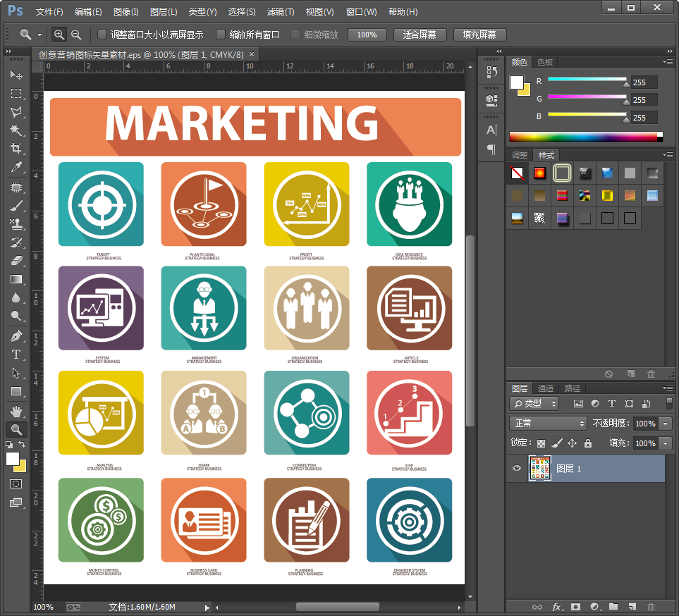
Task: Select the Magic Wand tool
Action: pyautogui.click(x=16, y=130)
